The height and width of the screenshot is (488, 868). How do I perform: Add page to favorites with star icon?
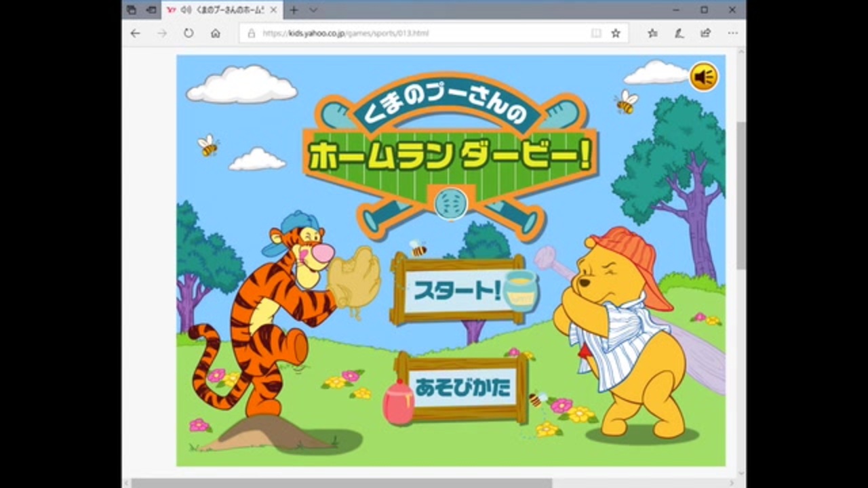[x=616, y=33]
